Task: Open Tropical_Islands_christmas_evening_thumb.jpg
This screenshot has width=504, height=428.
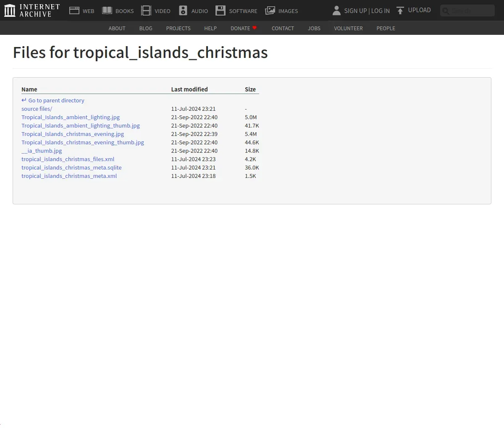Action: (x=83, y=142)
